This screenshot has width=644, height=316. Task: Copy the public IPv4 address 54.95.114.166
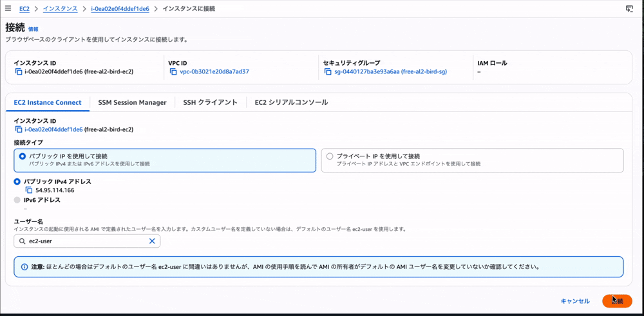[x=29, y=190]
